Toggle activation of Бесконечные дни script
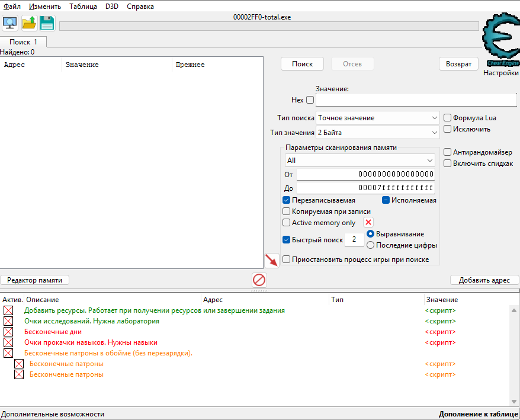The width and height of the screenshot is (520, 420). (x=8, y=332)
